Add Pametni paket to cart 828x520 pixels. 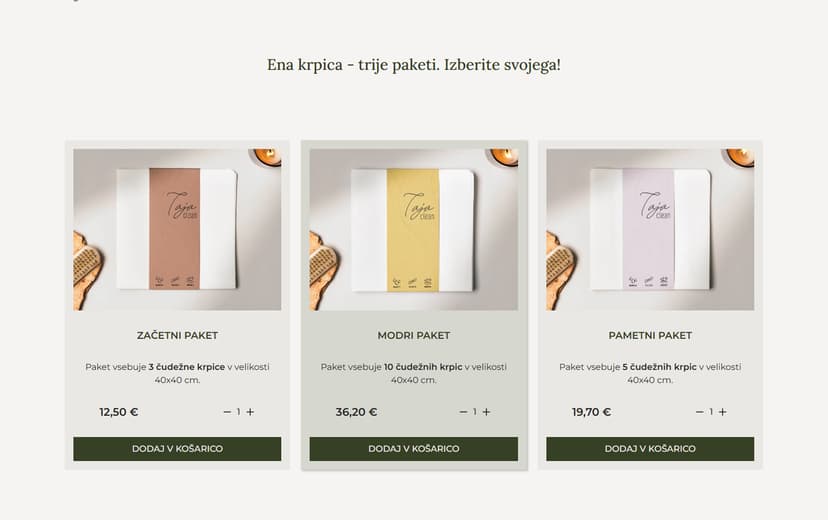pos(650,449)
